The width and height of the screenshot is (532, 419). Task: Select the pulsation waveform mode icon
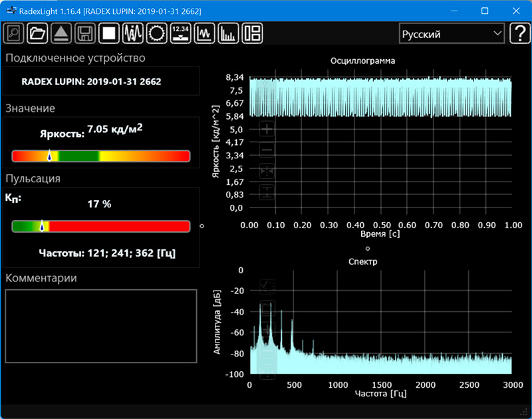pyautogui.click(x=133, y=33)
